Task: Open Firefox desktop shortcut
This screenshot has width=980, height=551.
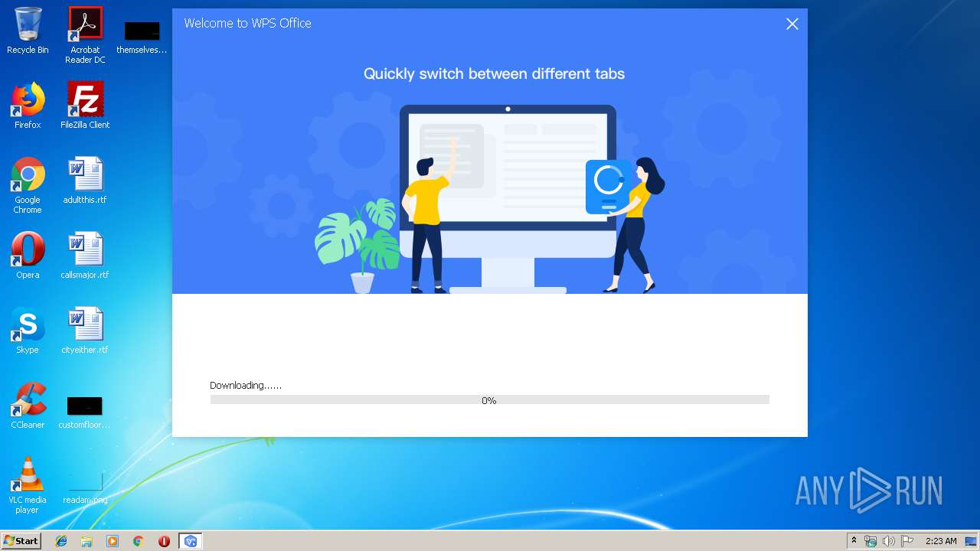Action: pos(28,106)
